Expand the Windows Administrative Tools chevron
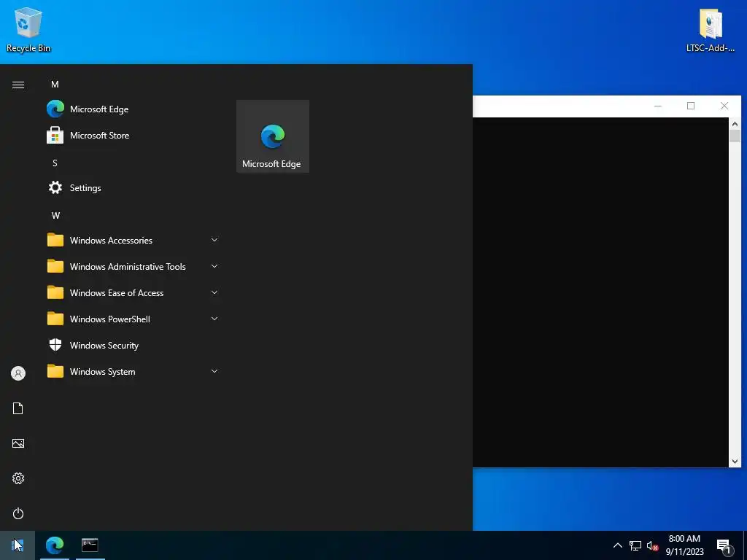Viewport: 747px width, 560px height. point(214,266)
